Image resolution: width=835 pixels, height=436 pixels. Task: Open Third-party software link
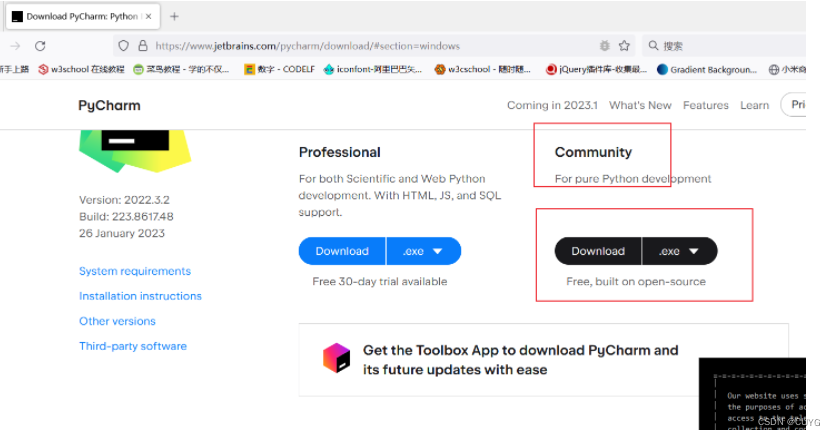(133, 346)
